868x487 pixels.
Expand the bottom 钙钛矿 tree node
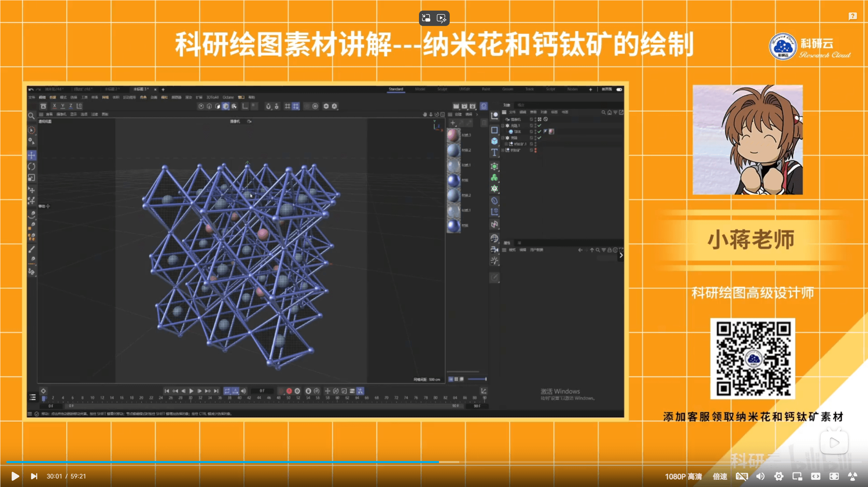pyautogui.click(x=503, y=150)
